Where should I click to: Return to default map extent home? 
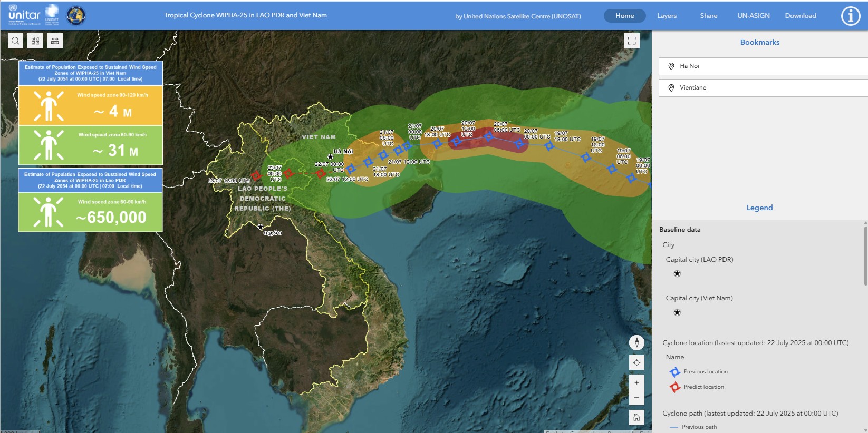pyautogui.click(x=636, y=417)
